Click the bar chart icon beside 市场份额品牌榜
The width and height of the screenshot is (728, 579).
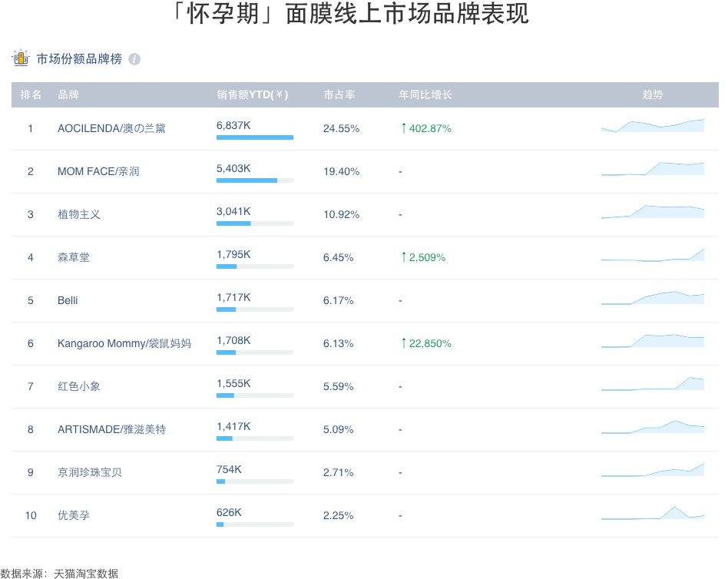tap(19, 58)
